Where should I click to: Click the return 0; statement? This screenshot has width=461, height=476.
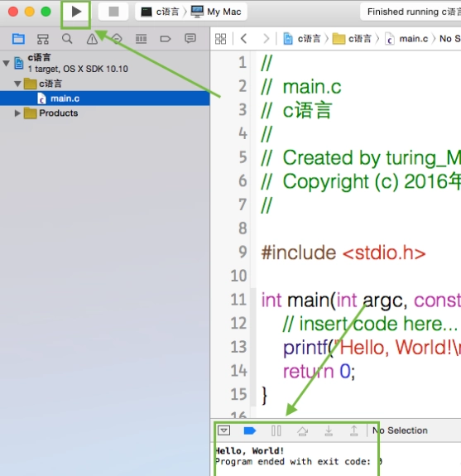[319, 371]
